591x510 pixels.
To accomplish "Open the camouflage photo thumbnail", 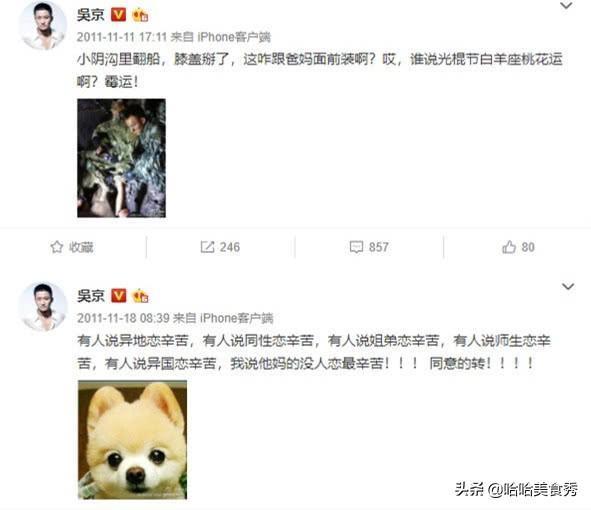I will coord(121,158).
